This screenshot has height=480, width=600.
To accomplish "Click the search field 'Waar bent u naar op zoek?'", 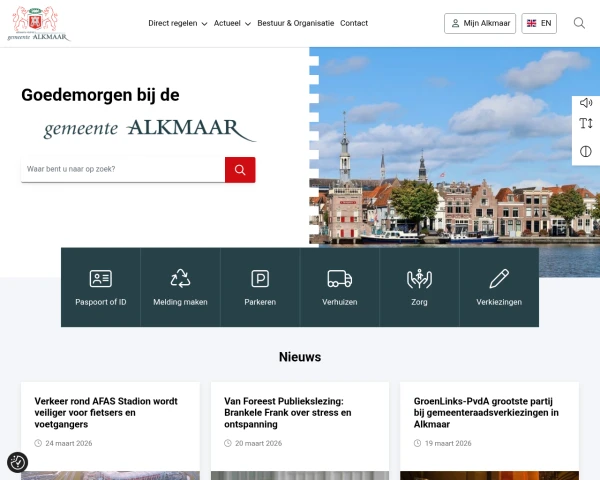I will click(122, 170).
